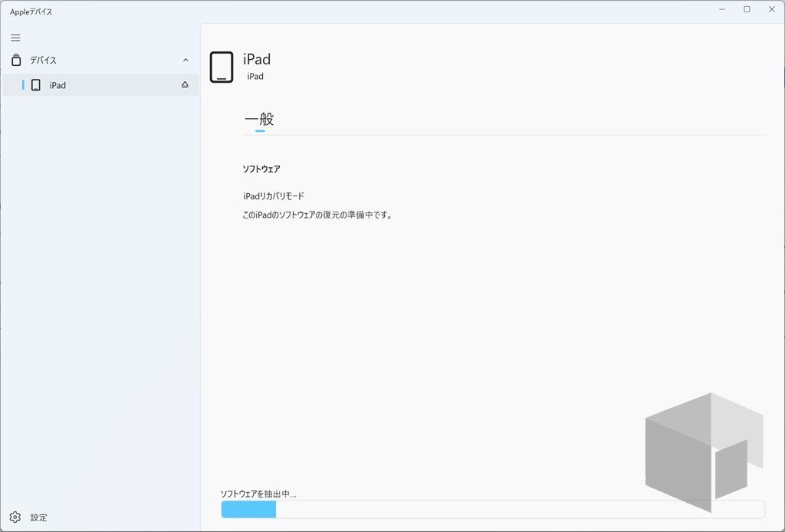
Task: Click the small iPad icon in sidebar
Action: click(36, 85)
